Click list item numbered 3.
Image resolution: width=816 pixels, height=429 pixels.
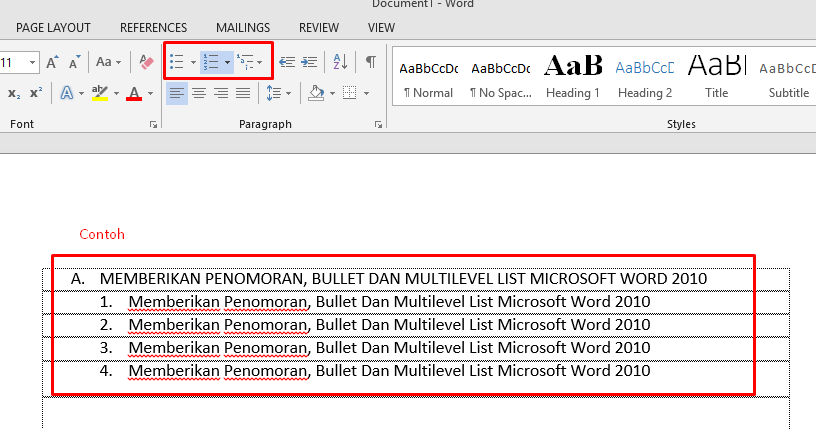375,348
